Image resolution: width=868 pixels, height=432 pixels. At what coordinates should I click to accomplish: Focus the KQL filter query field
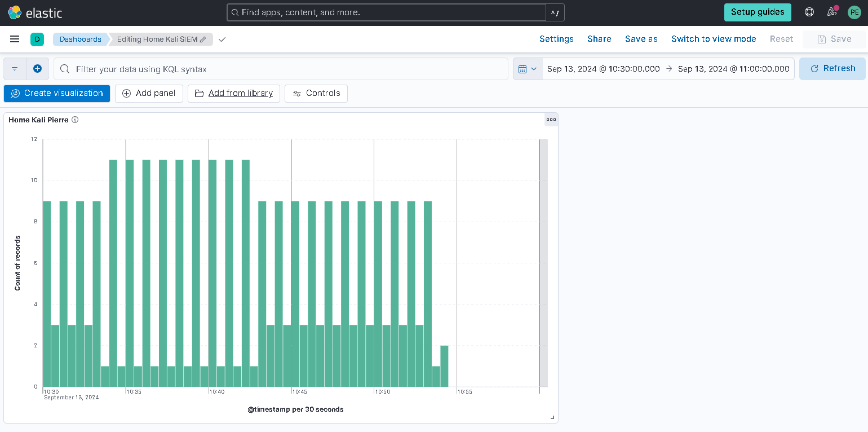coord(281,69)
